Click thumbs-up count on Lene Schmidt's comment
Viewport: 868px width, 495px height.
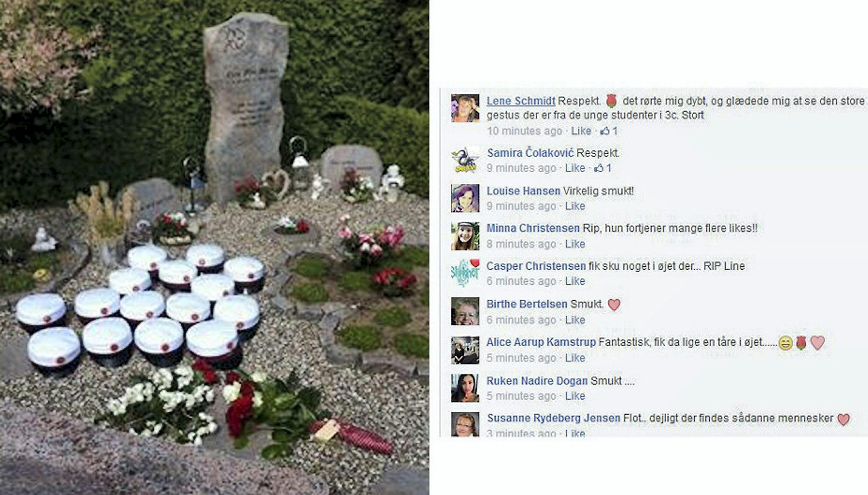pyautogui.click(x=609, y=131)
